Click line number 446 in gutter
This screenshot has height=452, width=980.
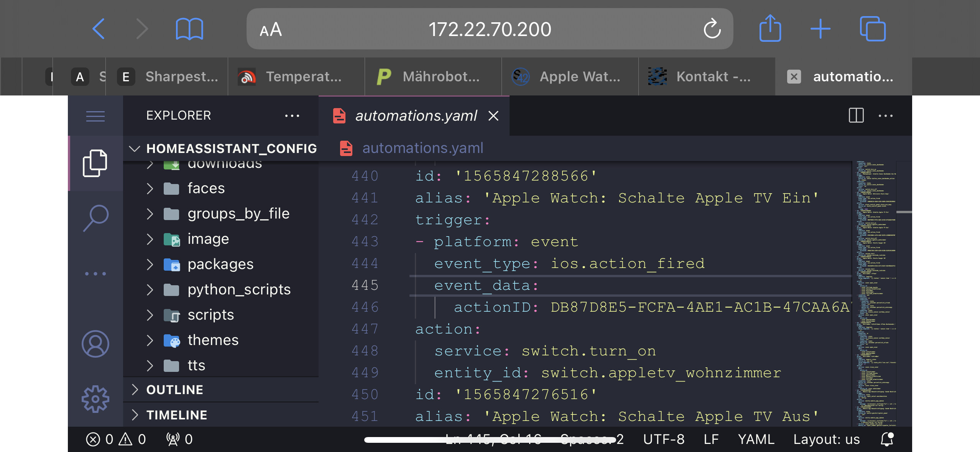(365, 307)
